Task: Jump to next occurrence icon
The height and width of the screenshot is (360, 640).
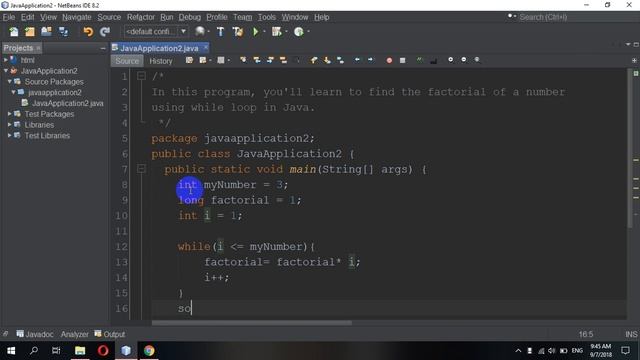Action: [270, 60]
